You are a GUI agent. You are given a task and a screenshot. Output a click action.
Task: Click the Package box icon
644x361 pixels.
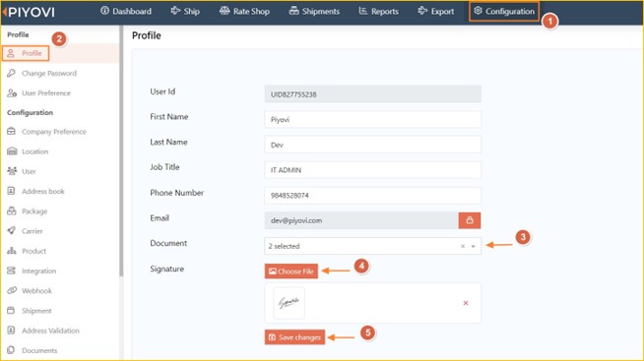[12, 211]
